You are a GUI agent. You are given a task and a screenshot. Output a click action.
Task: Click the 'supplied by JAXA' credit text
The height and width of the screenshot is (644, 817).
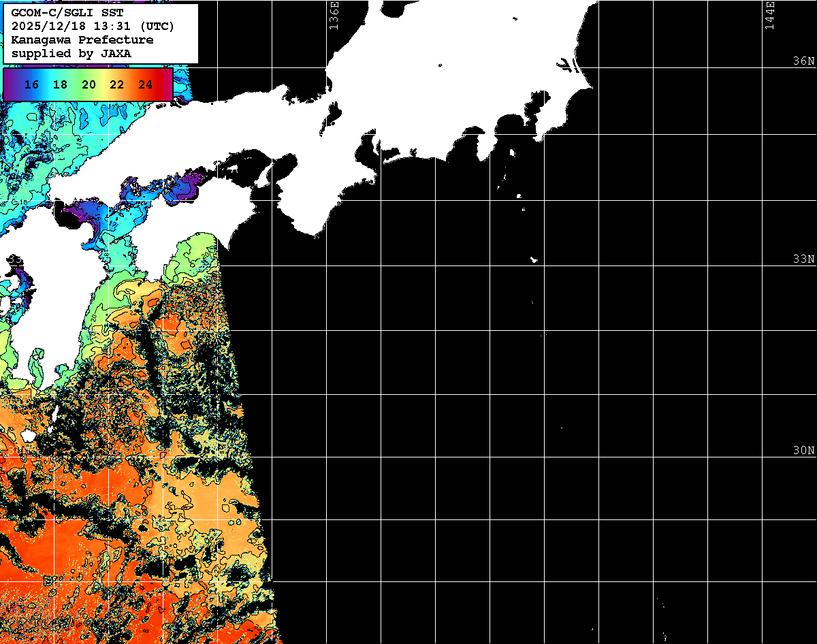(x=71, y=53)
